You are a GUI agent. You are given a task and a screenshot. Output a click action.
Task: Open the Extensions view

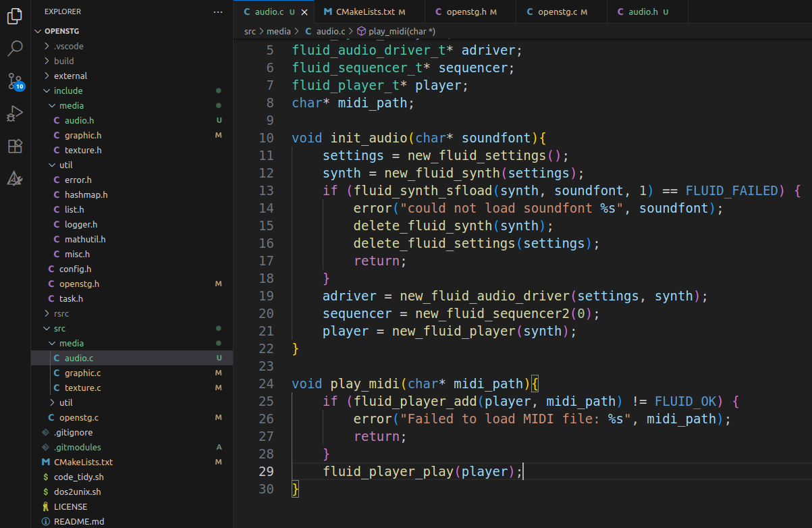(x=15, y=146)
